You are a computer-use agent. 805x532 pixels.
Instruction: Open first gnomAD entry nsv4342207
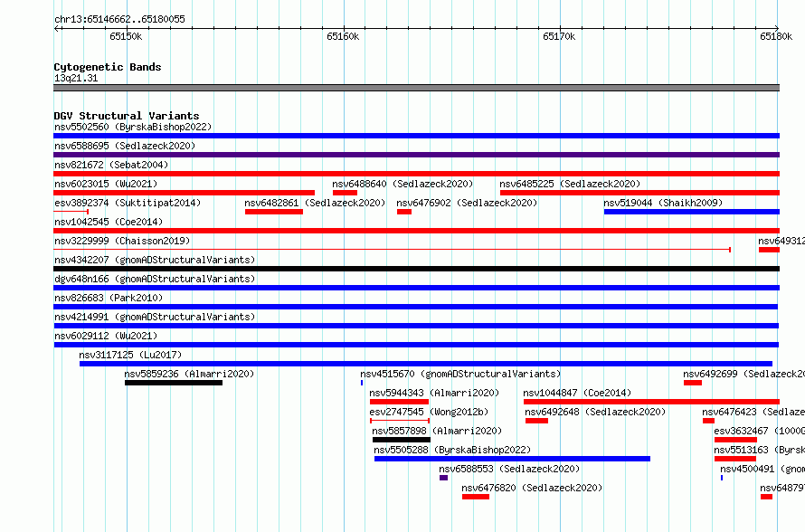tap(155, 260)
